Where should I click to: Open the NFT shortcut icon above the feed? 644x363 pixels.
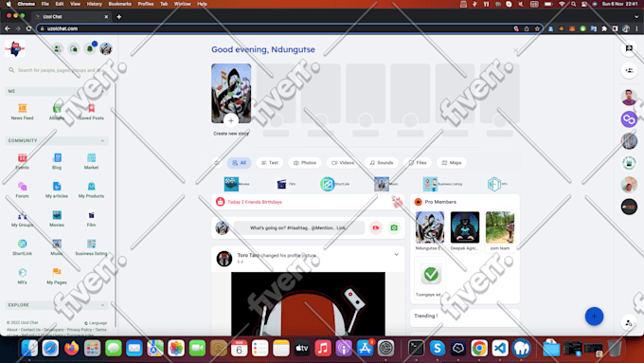[494, 184]
